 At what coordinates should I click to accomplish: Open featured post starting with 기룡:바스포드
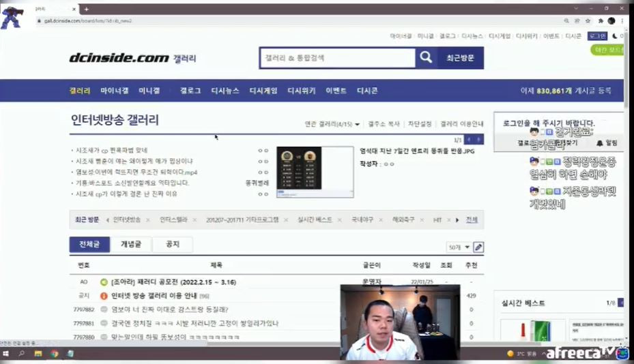click(132, 183)
